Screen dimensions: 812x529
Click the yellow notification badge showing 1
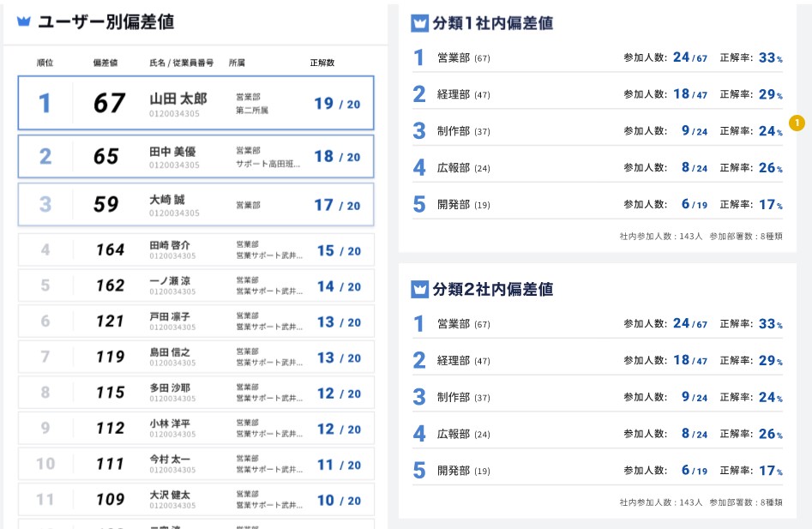(796, 123)
